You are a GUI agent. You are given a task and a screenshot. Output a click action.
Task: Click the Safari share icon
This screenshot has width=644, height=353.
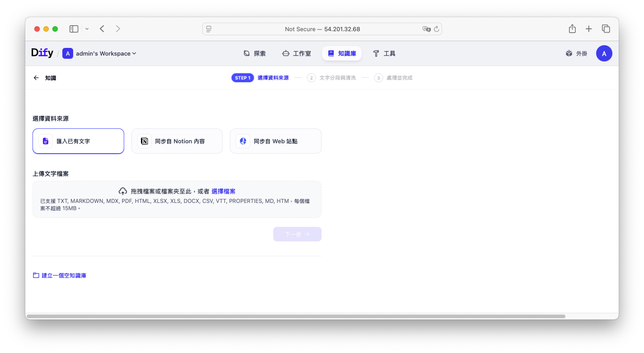[572, 29]
